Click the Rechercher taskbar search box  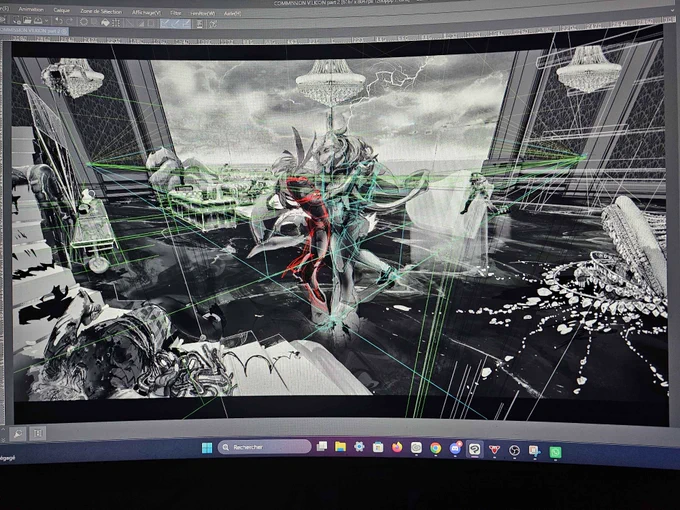click(x=264, y=447)
